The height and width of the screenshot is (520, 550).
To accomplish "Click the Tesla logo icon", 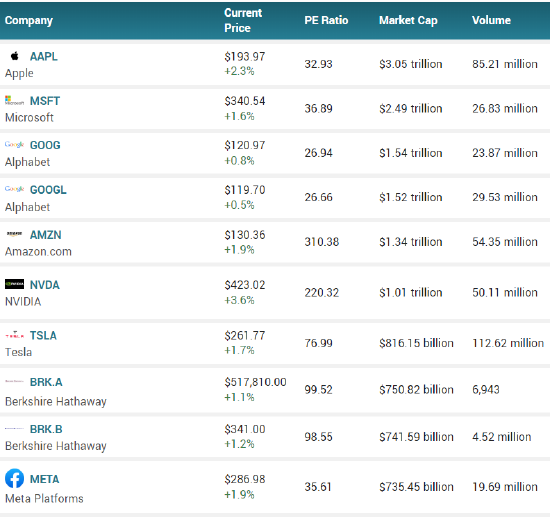I will point(14,335).
